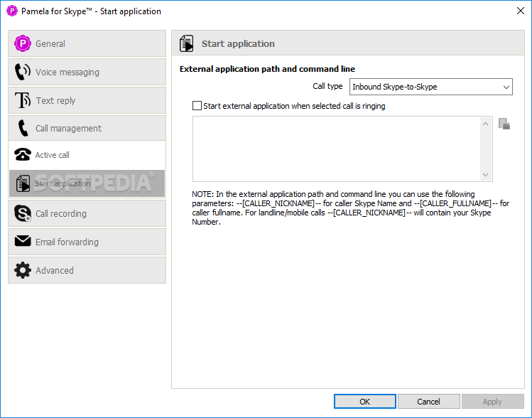Click the Start application sidebar document icon
This screenshot has width=532, height=418.
coord(23,183)
